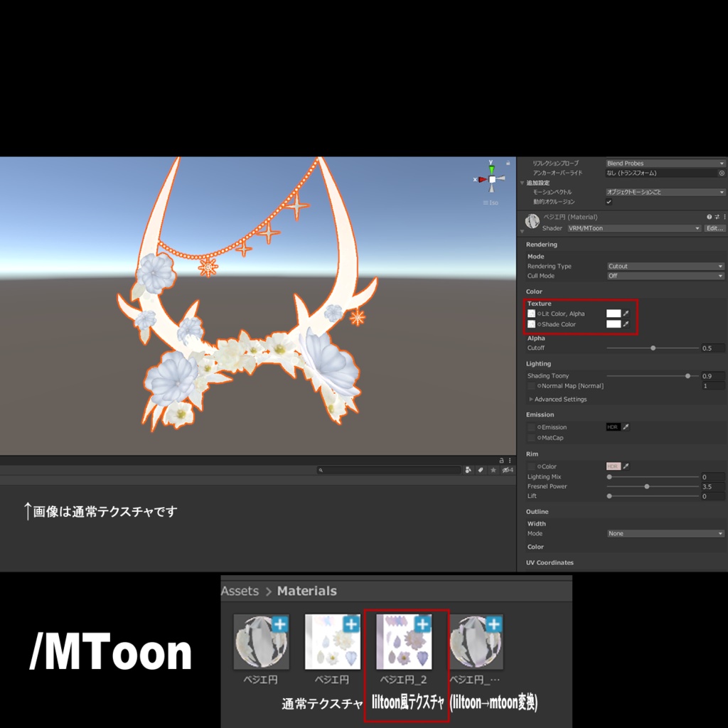
Task: Select the truncated ベジエ円_… material thumbnail
Action: point(476,642)
